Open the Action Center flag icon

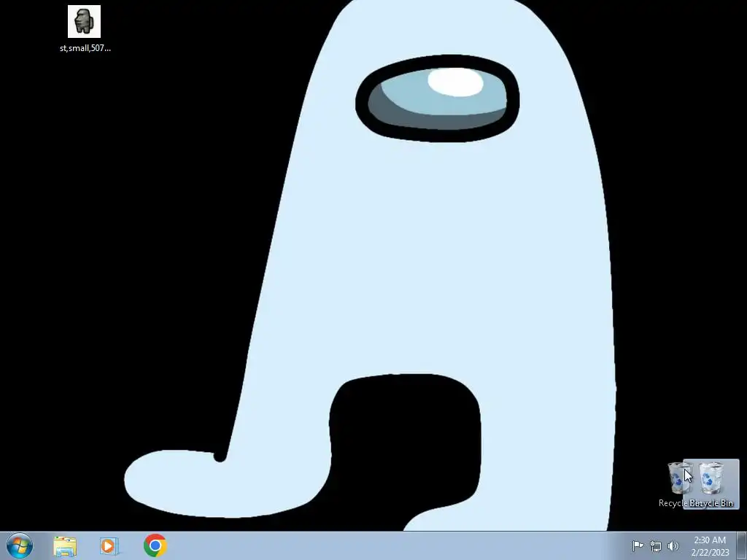pos(638,545)
